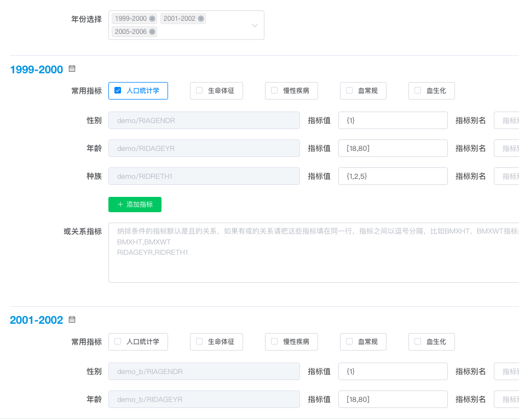Click calendar icon beside 2001-2002 heading
The image size is (519, 420).
pos(72,320)
